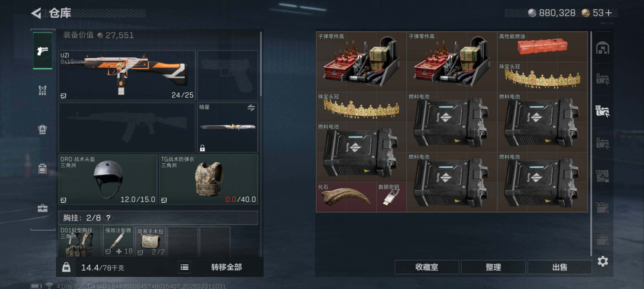Switch to the highlighted level III container tab

tap(602, 111)
